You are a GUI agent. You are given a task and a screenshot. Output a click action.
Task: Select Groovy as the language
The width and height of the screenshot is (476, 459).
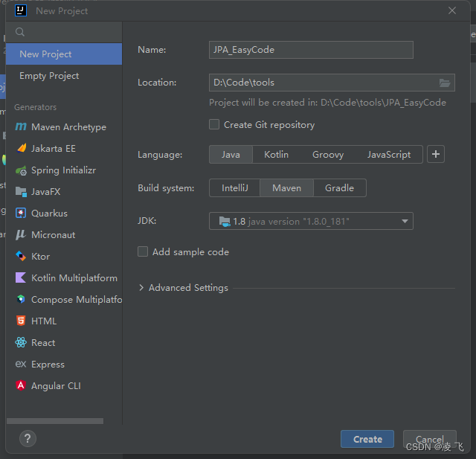coord(328,155)
